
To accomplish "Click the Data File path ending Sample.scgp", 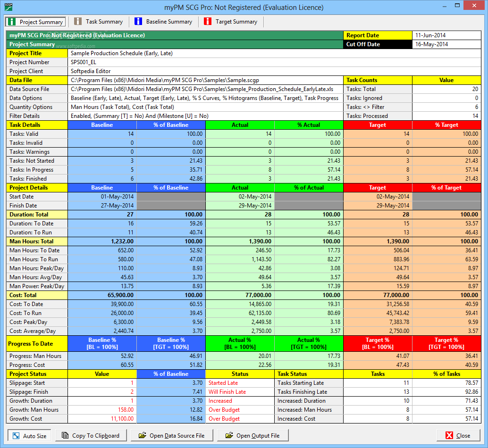I will (205, 80).
